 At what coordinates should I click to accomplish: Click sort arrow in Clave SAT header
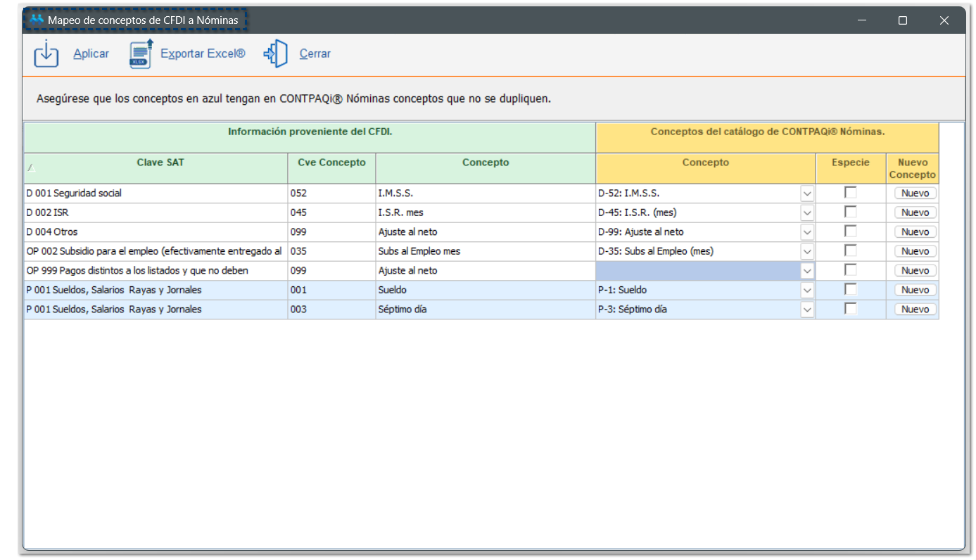point(30,168)
